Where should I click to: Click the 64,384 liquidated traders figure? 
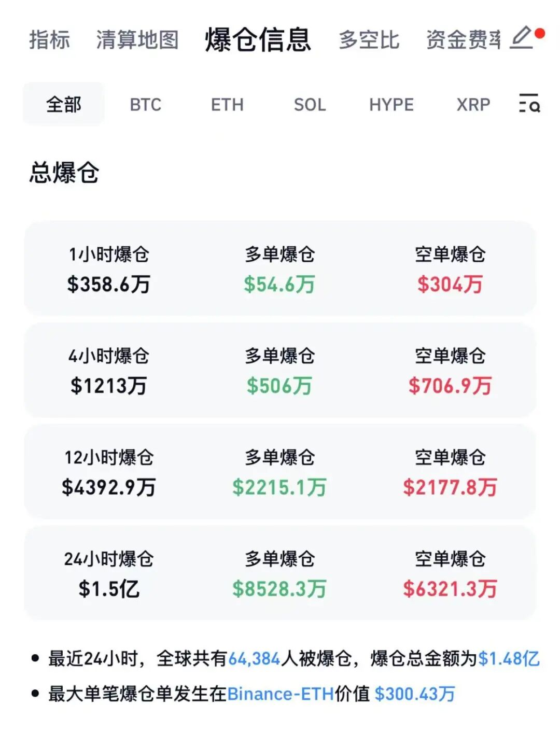(x=254, y=659)
